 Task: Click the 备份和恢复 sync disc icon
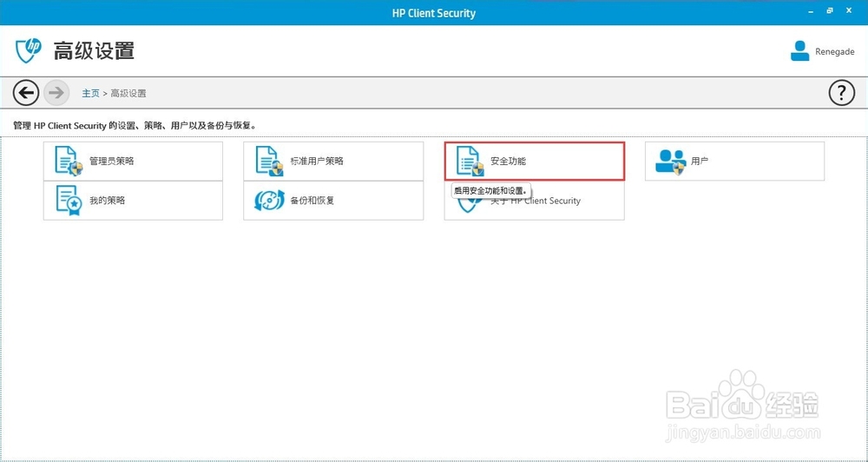coord(269,201)
